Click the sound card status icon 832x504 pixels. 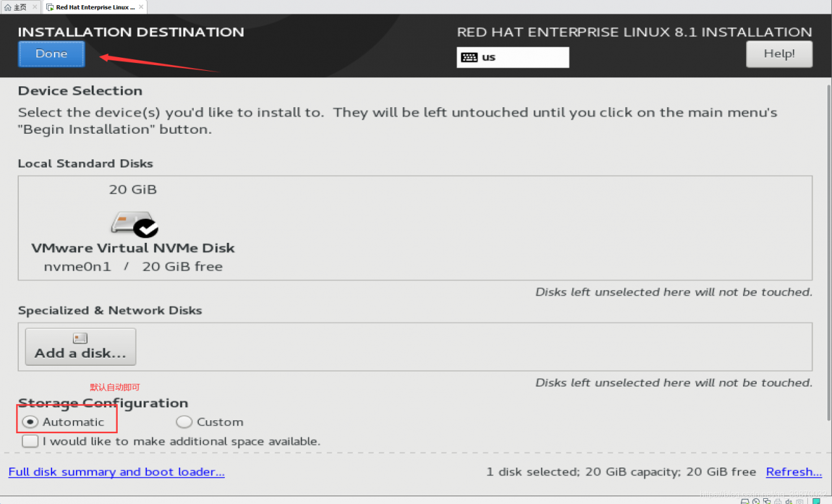(788, 501)
